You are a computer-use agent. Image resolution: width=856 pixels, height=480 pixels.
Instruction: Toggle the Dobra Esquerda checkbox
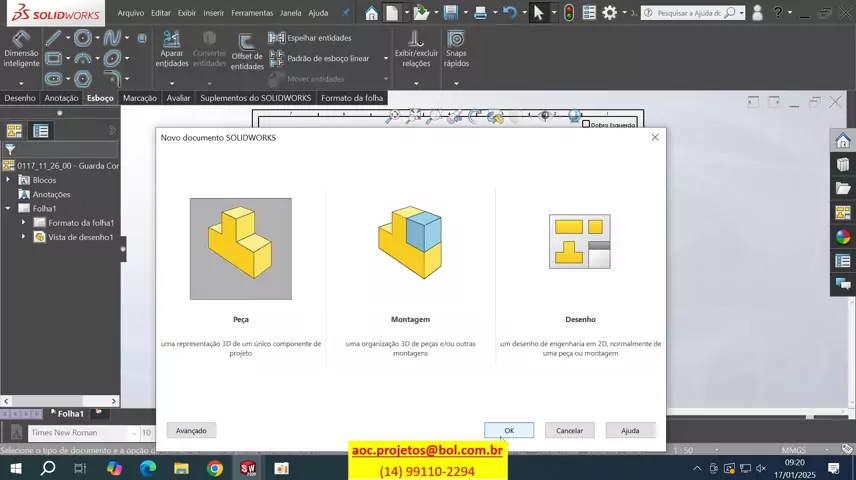point(586,125)
